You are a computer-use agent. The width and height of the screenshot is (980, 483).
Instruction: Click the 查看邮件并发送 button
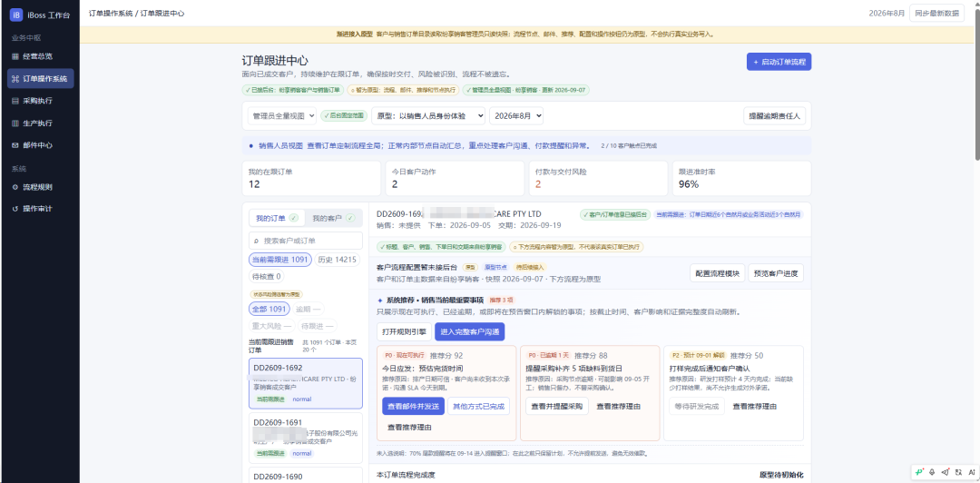point(413,406)
